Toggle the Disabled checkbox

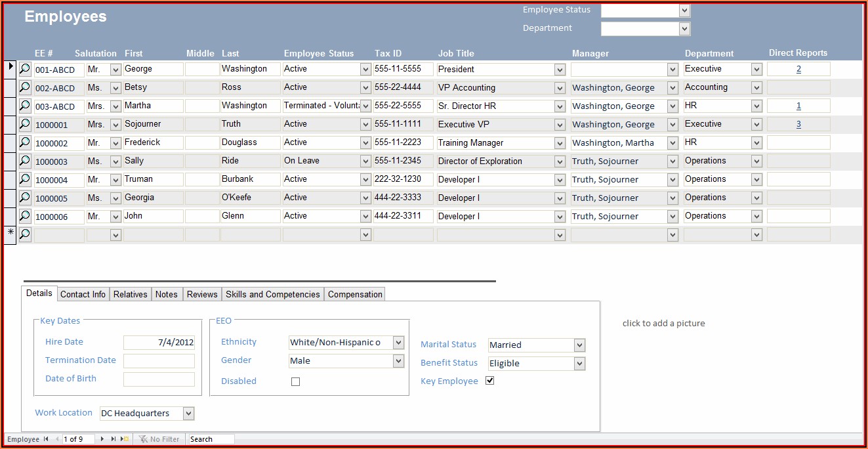(295, 381)
